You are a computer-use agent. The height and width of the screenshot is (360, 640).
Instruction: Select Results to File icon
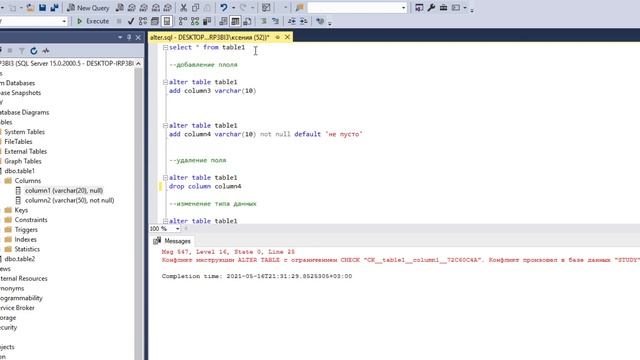(x=247, y=21)
